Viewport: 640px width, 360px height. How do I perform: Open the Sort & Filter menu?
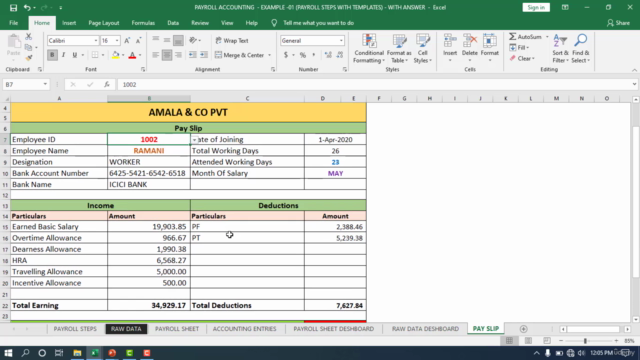(560, 49)
